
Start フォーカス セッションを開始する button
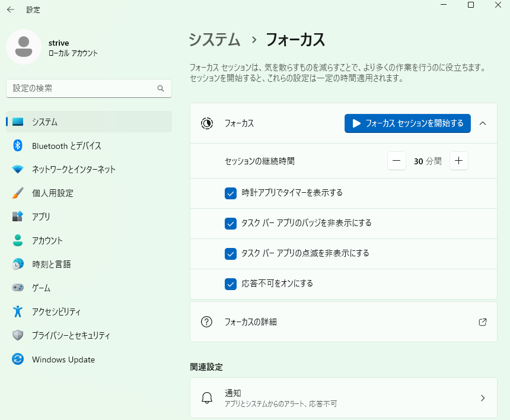click(x=407, y=123)
